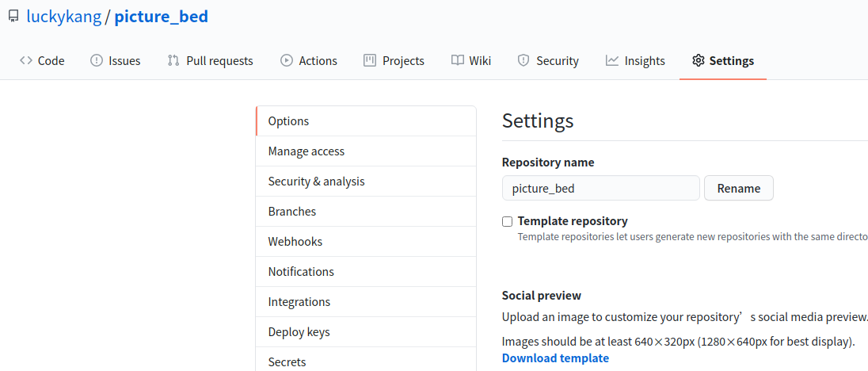Focus the Repository name input field

tap(600, 188)
